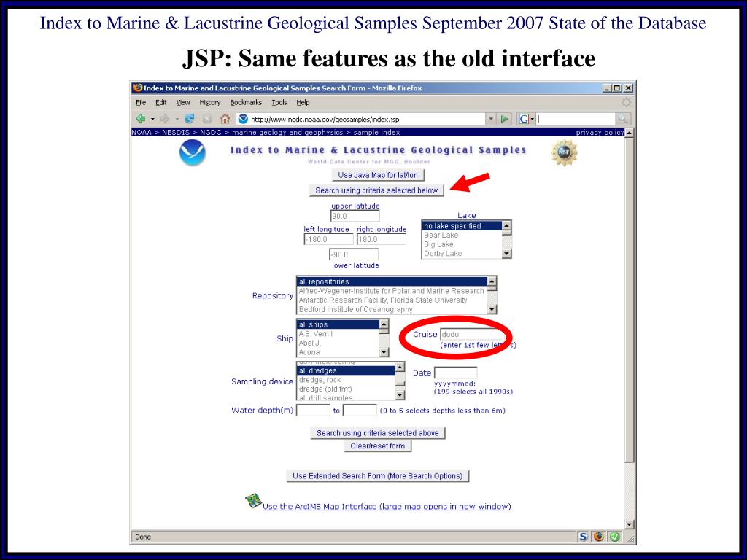Click the Sampling device list down arrow
This screenshot has height=560, width=747.
[x=400, y=394]
